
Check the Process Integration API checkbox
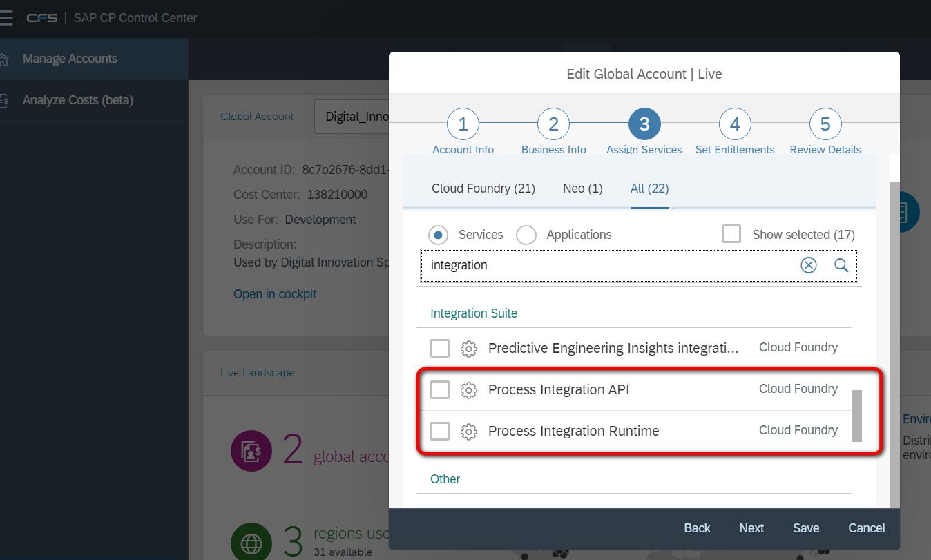[440, 390]
